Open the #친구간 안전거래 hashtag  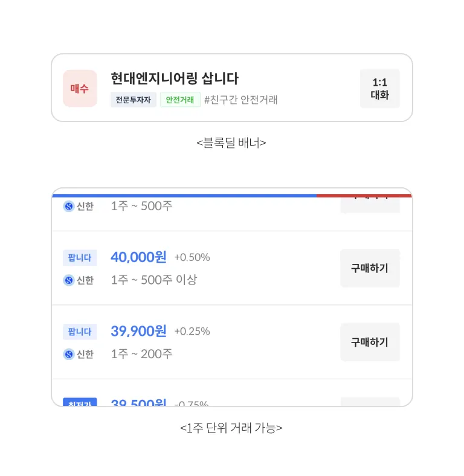click(240, 100)
